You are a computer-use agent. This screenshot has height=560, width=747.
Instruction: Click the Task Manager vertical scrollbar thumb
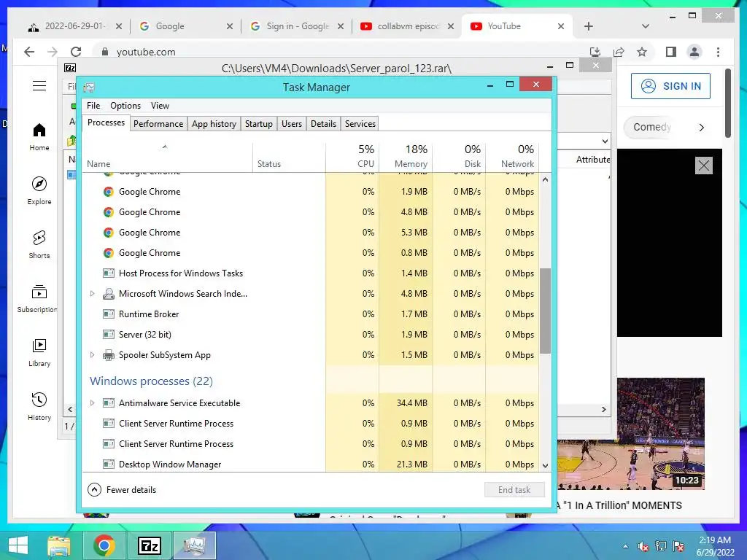click(545, 311)
